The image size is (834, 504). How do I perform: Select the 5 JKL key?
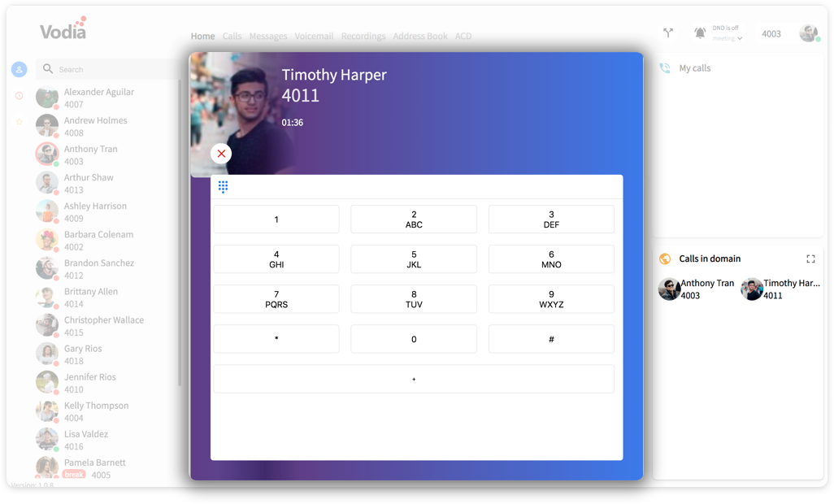pyautogui.click(x=414, y=259)
